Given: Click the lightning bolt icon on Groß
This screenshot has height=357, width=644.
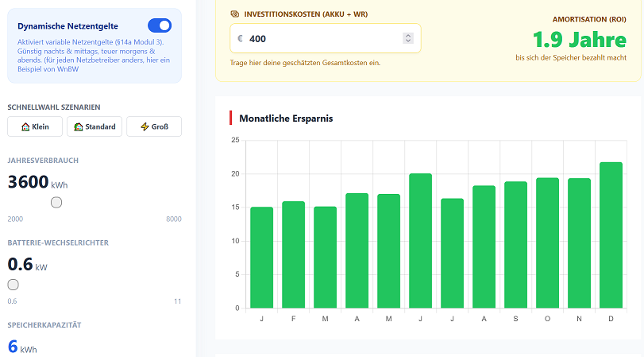Looking at the screenshot, I should point(144,126).
